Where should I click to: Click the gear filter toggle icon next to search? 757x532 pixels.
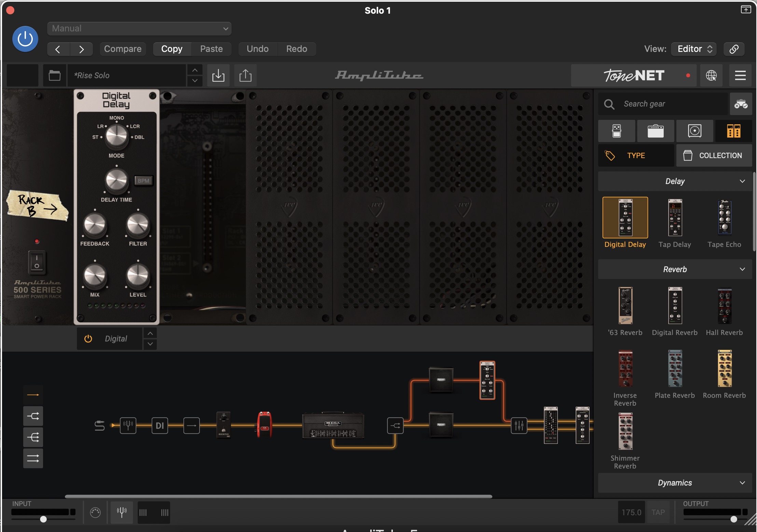pyautogui.click(x=741, y=104)
